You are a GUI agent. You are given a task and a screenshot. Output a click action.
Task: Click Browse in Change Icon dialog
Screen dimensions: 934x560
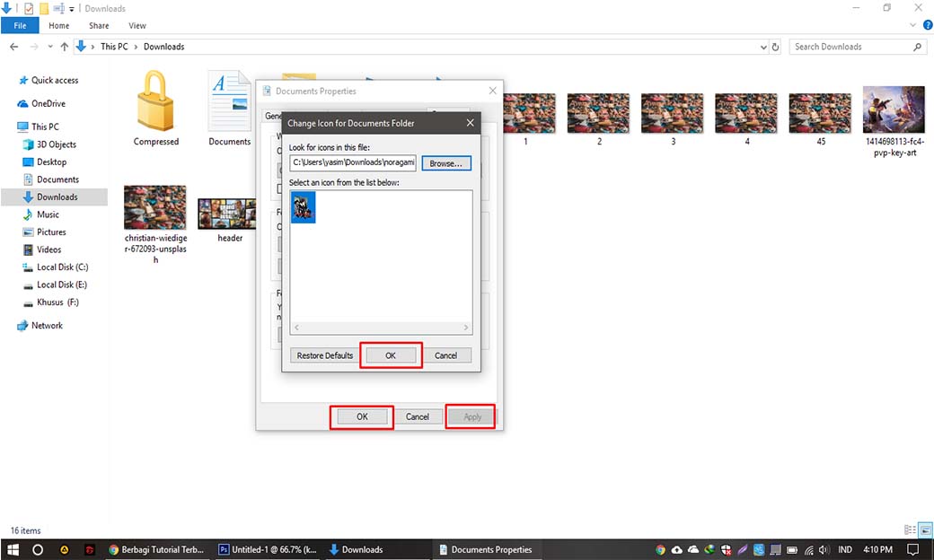(446, 163)
